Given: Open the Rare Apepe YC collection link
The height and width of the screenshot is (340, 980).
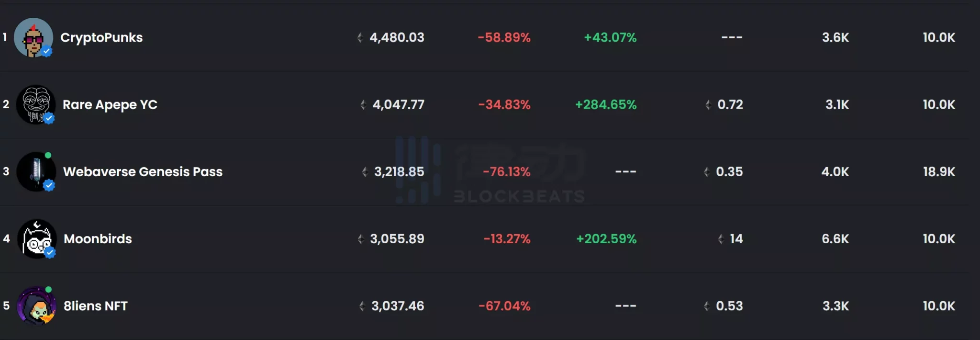Looking at the screenshot, I should click(x=110, y=104).
